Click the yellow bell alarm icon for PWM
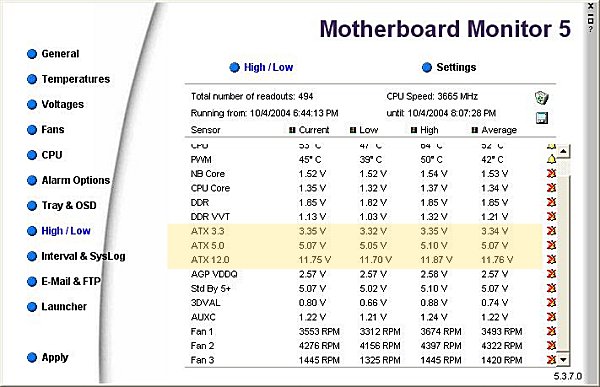The image size is (600, 387). point(551,159)
